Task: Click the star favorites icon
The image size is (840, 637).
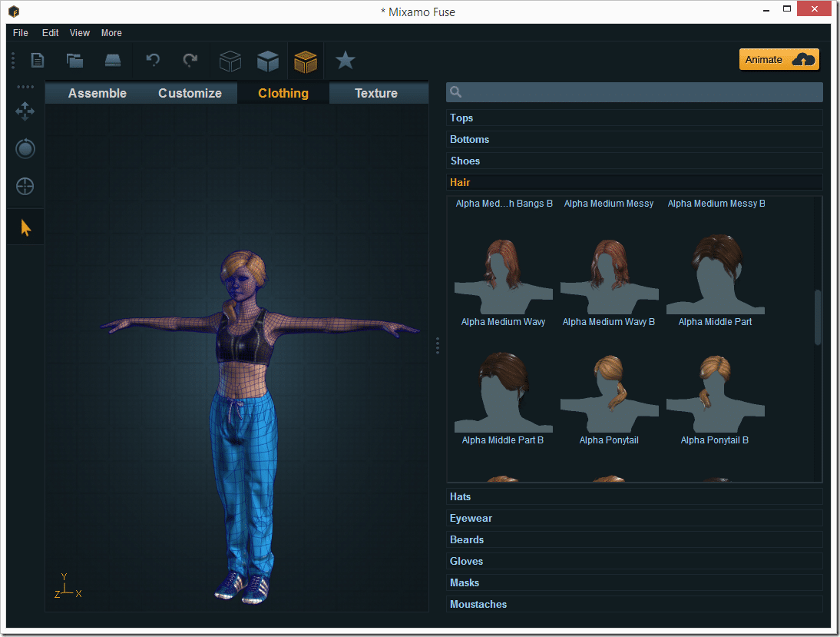Action: (x=345, y=60)
